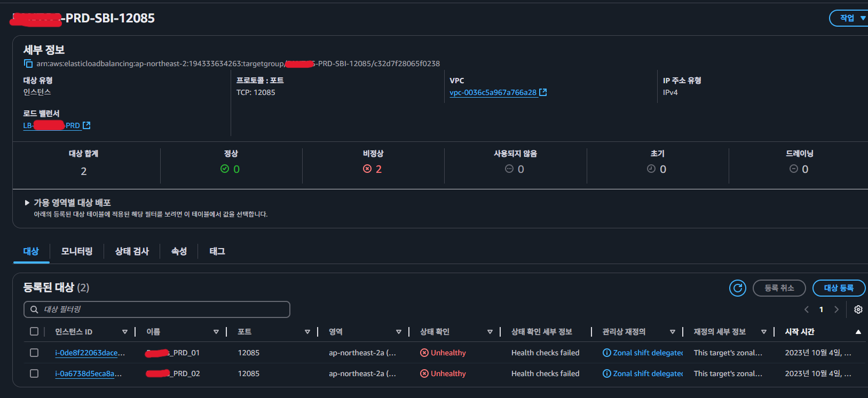Open the 상태 검사 tab

pyautogui.click(x=132, y=251)
